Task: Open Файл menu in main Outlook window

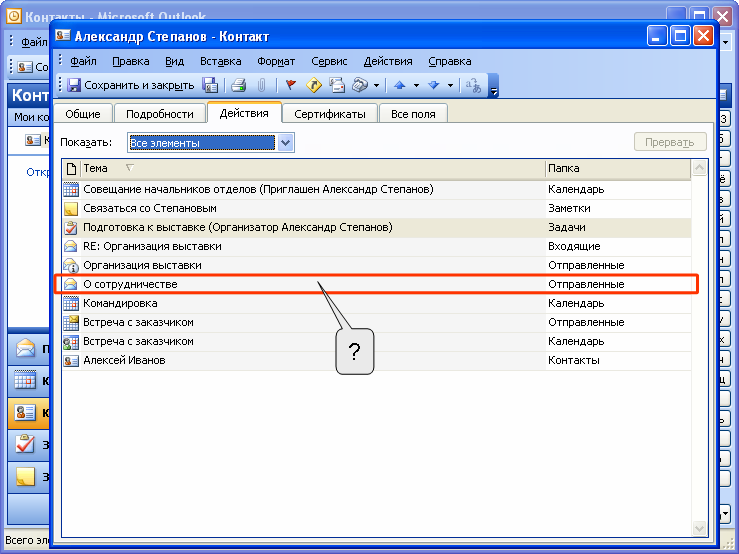Action: [34, 42]
